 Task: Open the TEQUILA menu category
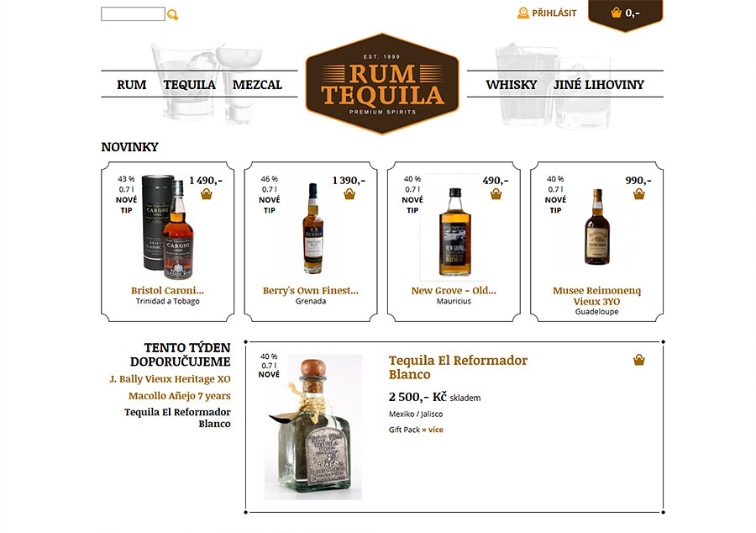pos(190,85)
